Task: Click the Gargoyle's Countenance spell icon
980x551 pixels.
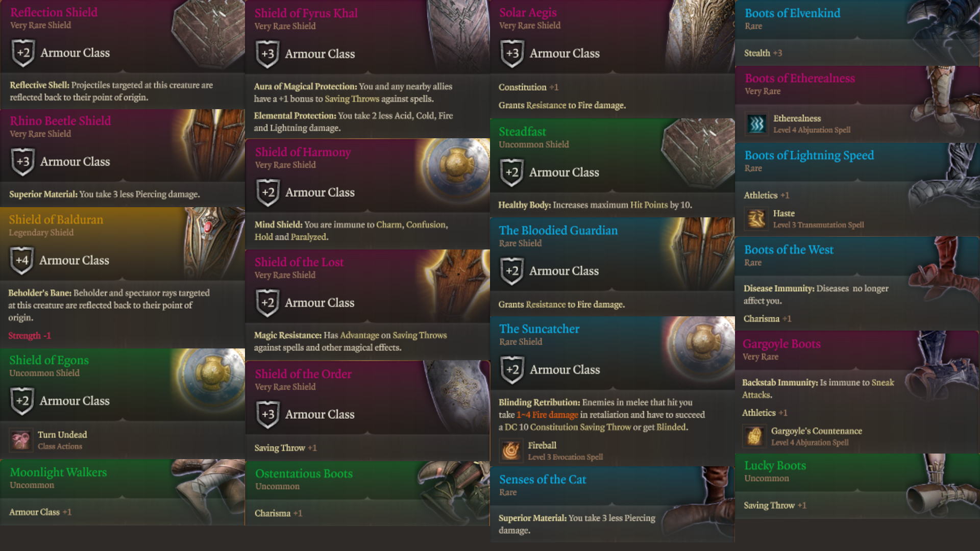Action: [754, 436]
